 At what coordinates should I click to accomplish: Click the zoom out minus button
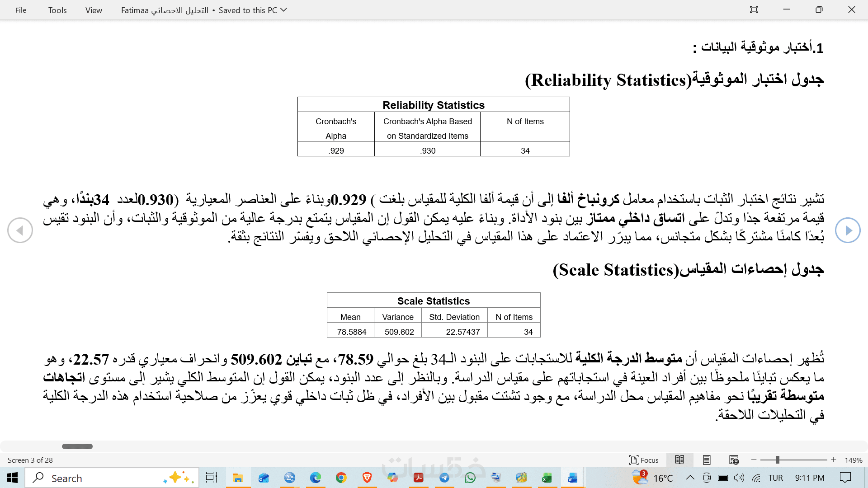pyautogui.click(x=754, y=460)
